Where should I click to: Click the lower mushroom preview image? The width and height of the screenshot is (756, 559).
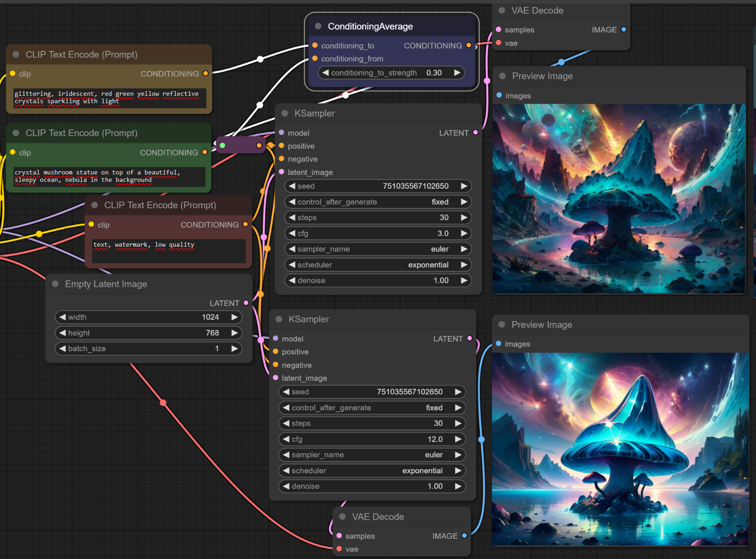point(620,449)
